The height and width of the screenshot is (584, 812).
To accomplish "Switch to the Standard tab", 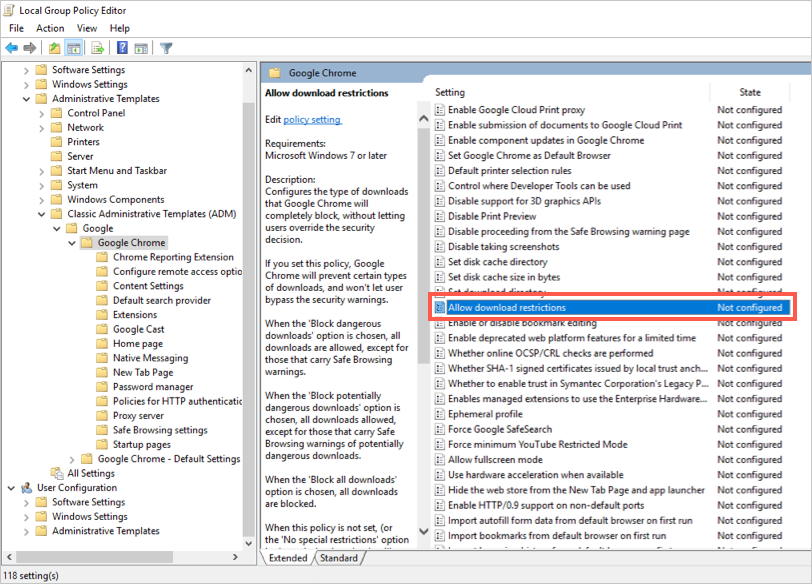I will 338,558.
